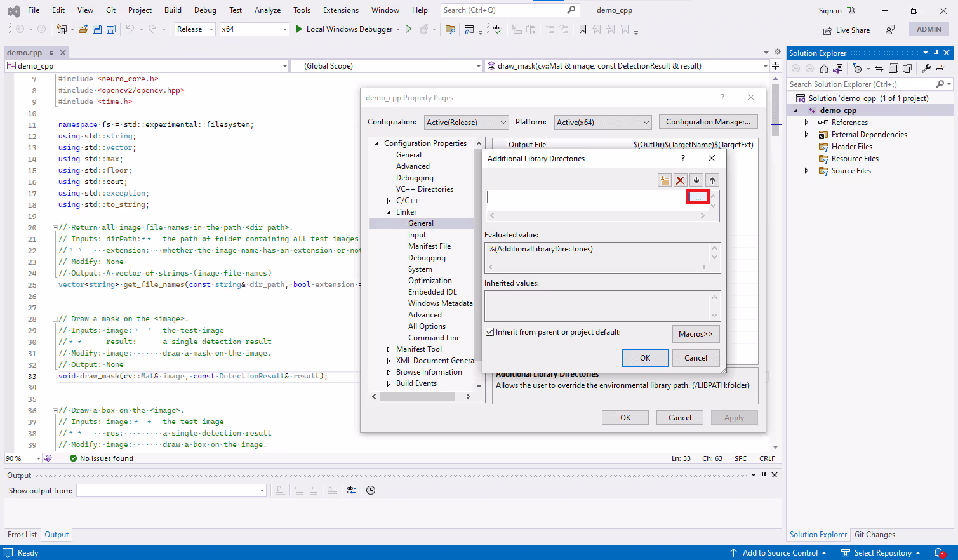The width and height of the screenshot is (958, 560).
Task: Open Platform Active(x64) dropdown
Action: pos(603,122)
